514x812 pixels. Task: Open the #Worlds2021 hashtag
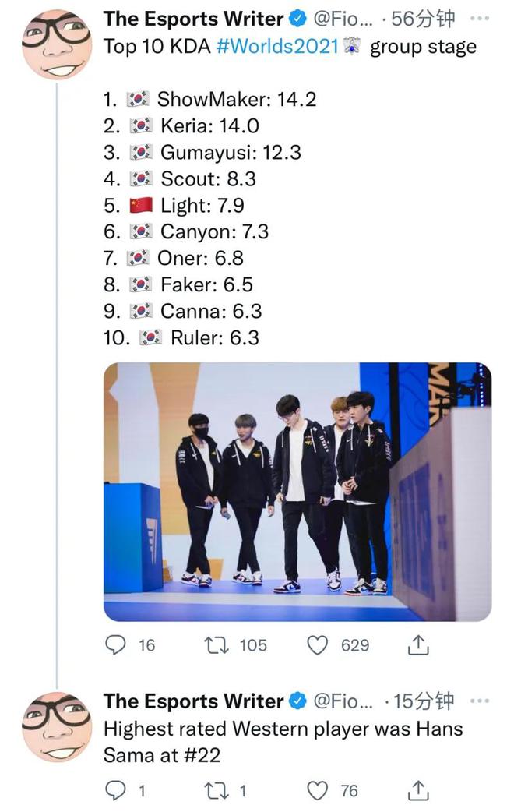click(x=276, y=46)
